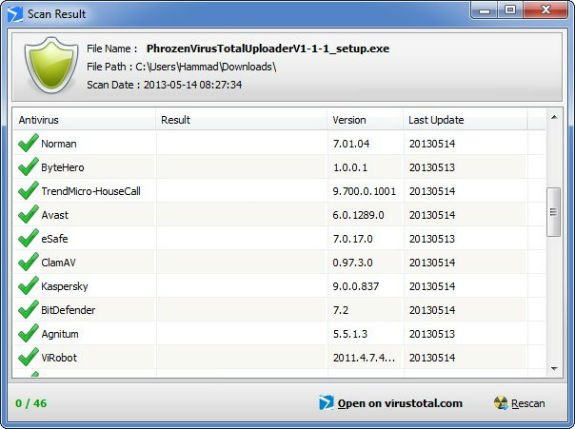Click Norman's last update 20130514
This screenshot has width=575, height=429.
pyautogui.click(x=432, y=144)
